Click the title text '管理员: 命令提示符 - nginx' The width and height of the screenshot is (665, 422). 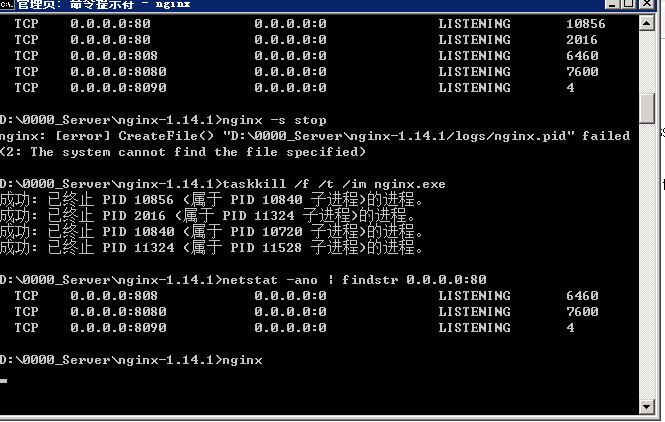tap(104, 5)
